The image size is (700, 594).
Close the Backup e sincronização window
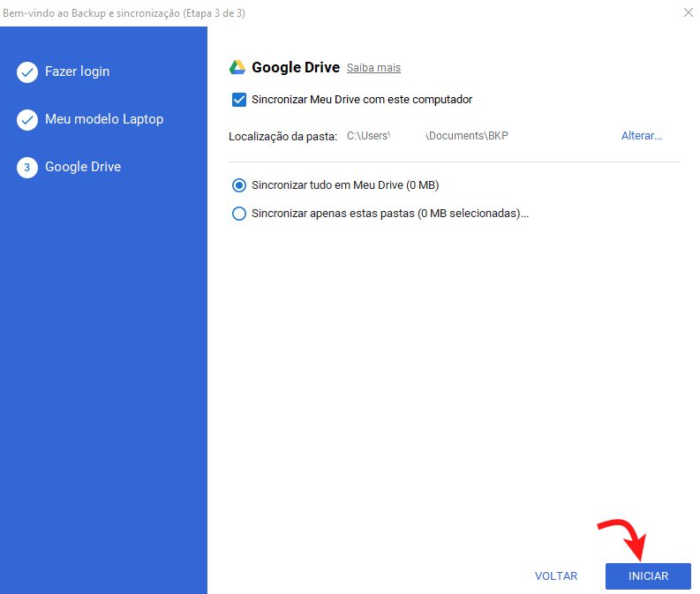tap(688, 12)
